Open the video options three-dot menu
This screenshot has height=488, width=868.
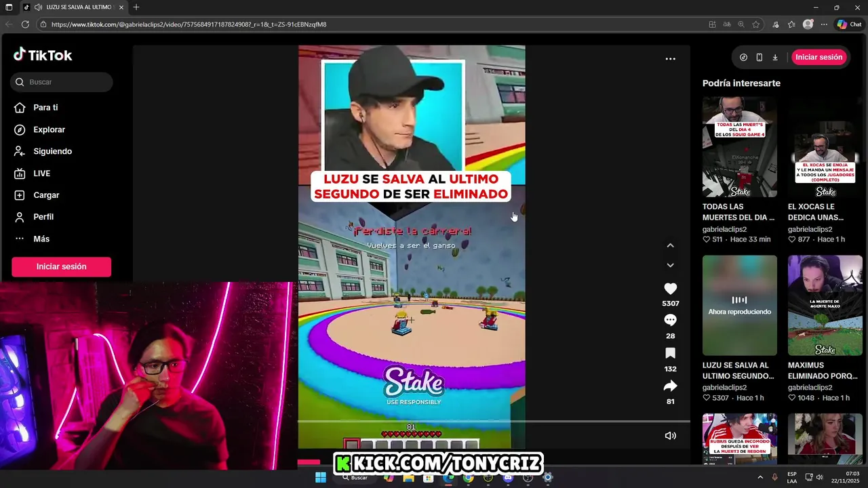coord(670,59)
